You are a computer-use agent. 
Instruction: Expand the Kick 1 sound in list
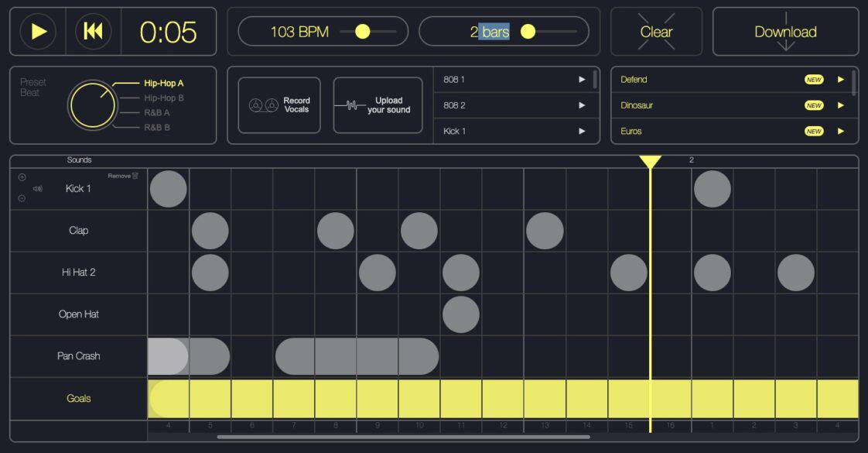[x=582, y=131]
